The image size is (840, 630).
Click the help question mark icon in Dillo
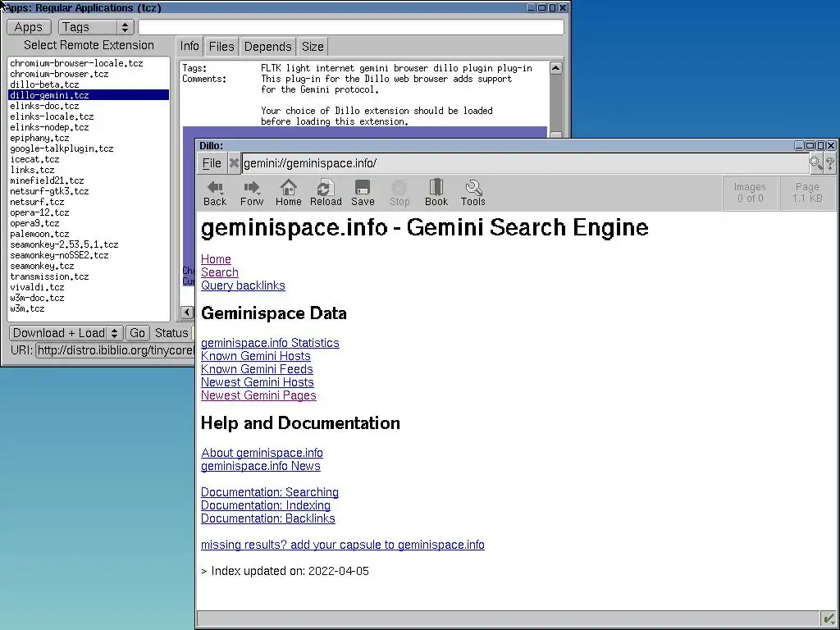click(830, 163)
